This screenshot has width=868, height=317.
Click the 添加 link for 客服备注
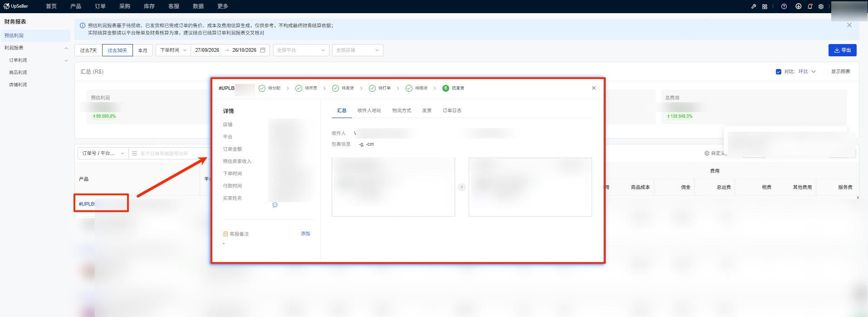point(305,234)
